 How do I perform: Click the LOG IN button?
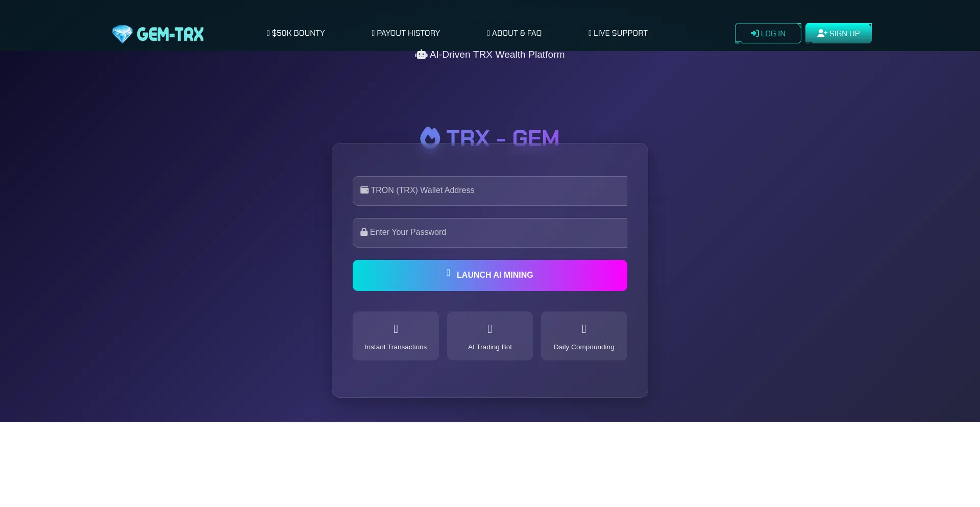(768, 33)
